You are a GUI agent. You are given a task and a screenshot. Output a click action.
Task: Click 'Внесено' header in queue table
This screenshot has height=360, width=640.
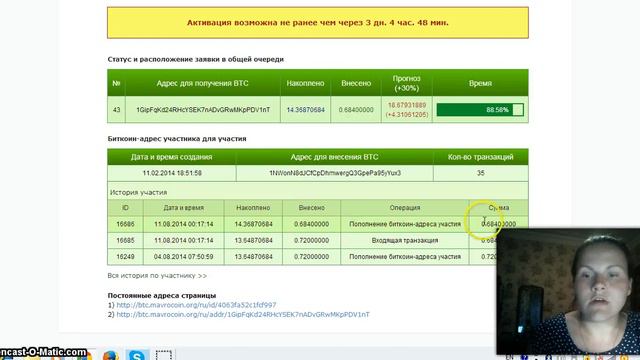pyautogui.click(x=356, y=83)
